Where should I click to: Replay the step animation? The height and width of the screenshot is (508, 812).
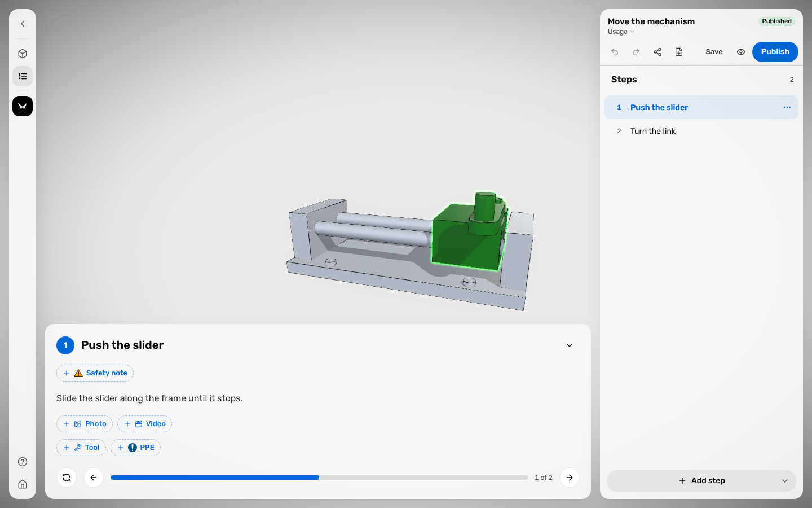tap(67, 478)
